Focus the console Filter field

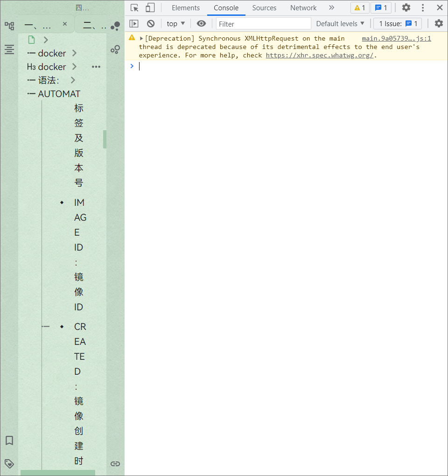tap(264, 24)
